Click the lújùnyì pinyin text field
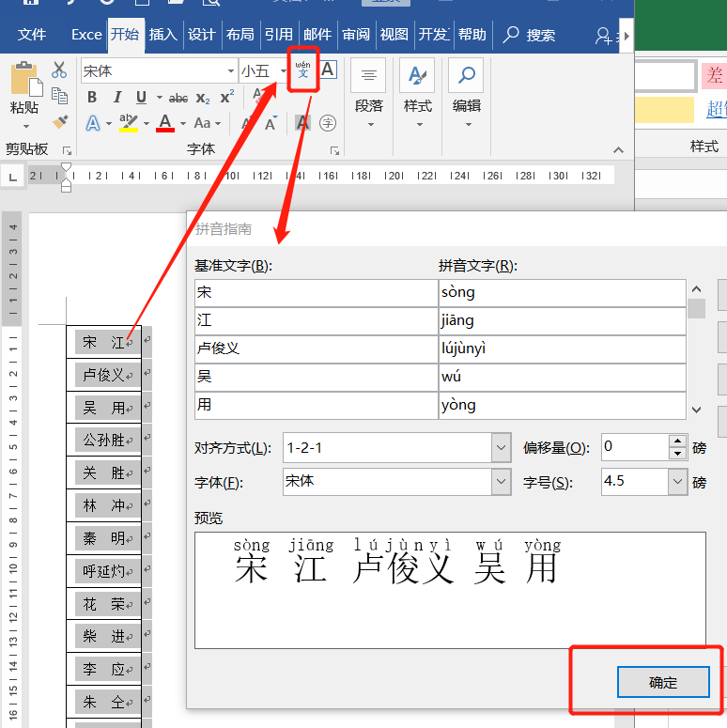727x728 pixels. point(563,349)
